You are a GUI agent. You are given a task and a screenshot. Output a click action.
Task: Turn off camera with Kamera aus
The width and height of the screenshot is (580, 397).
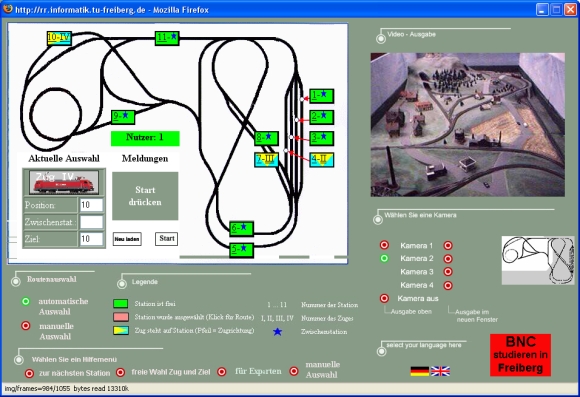384,298
